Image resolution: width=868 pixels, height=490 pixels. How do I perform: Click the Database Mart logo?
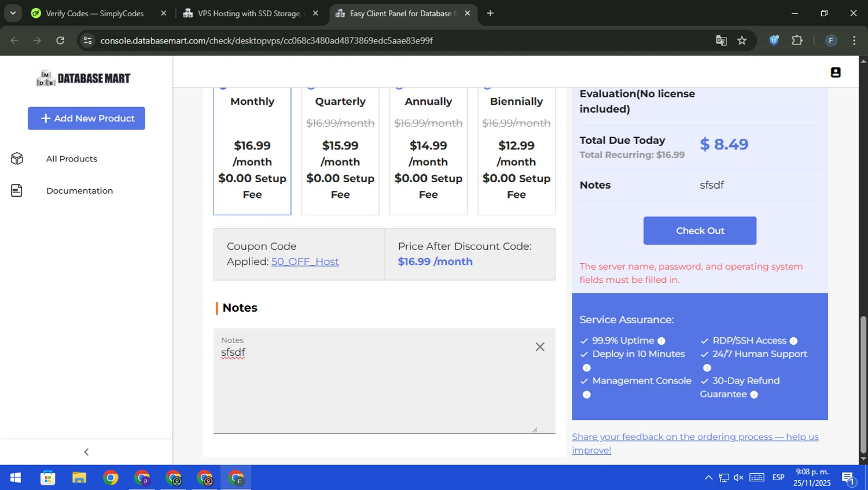(x=84, y=78)
